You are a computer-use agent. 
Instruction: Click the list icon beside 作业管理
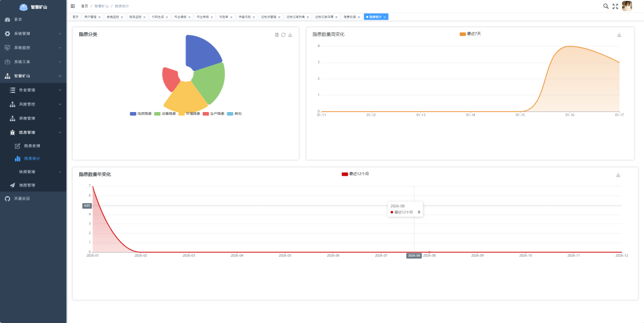point(13,90)
